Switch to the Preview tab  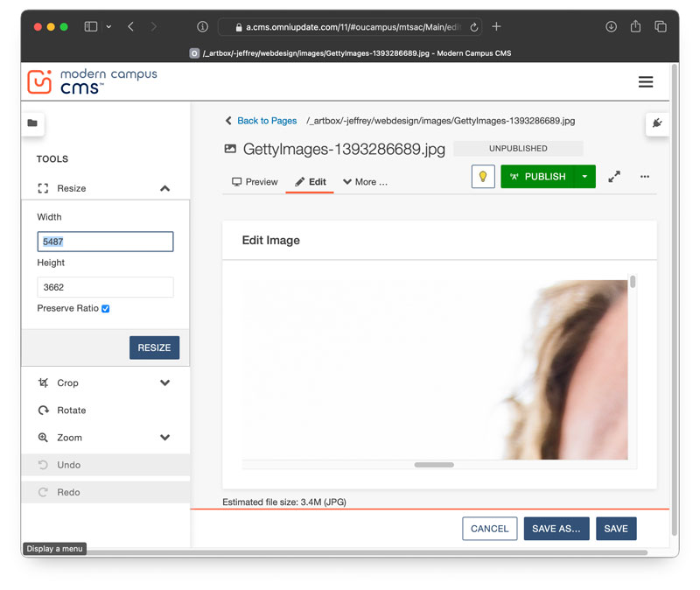pyautogui.click(x=255, y=182)
